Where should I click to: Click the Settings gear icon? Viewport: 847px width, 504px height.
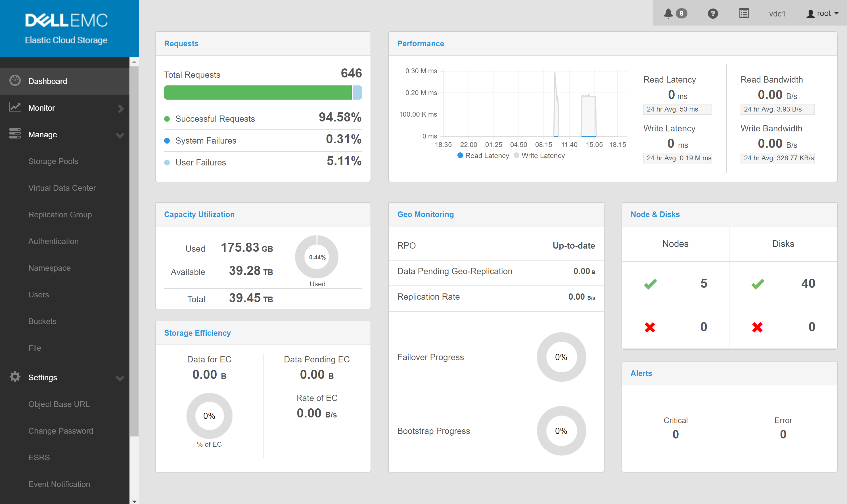click(15, 377)
